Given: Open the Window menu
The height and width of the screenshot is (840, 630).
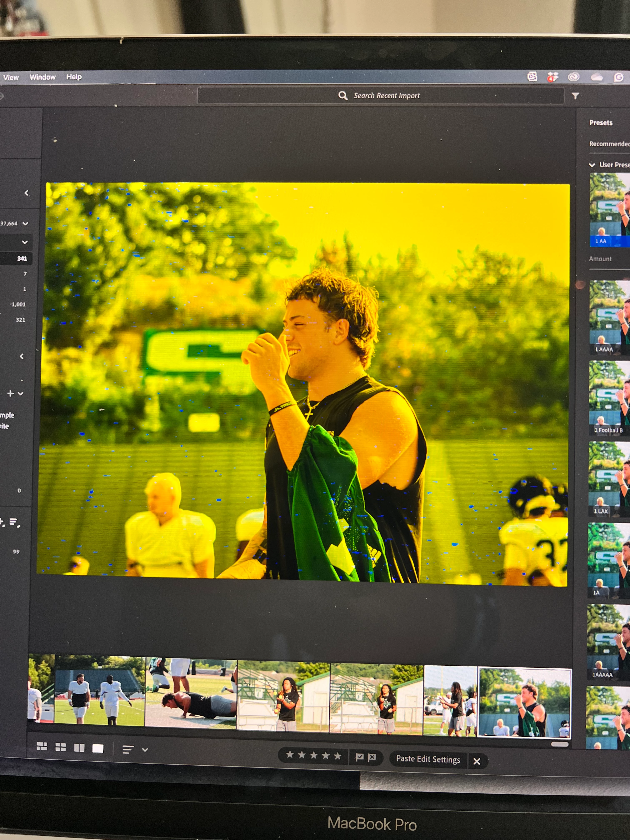Looking at the screenshot, I should point(42,77).
